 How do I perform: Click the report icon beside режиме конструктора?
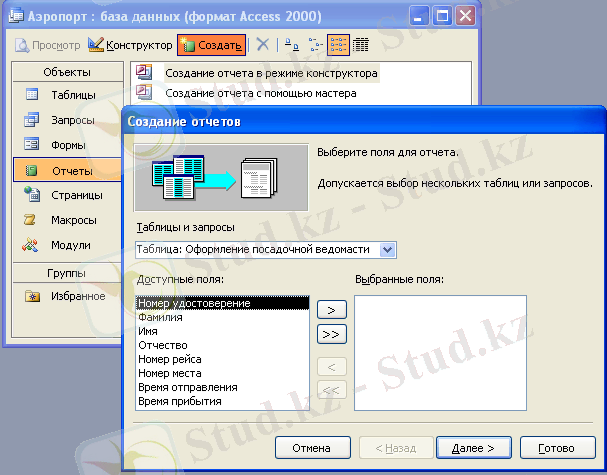(x=144, y=72)
